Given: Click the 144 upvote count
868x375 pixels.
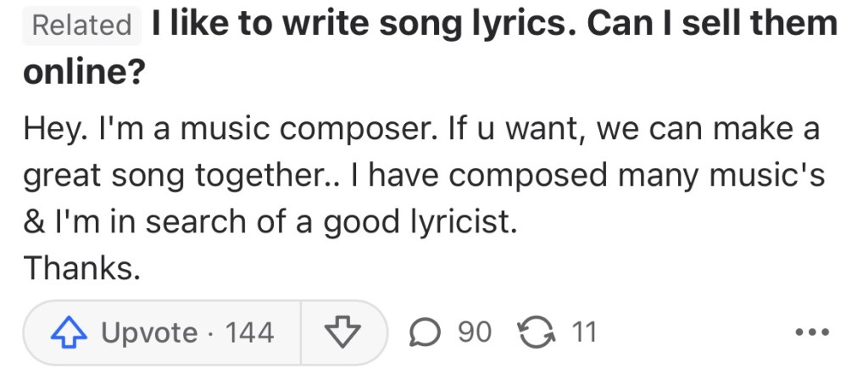Looking at the screenshot, I should [x=250, y=333].
